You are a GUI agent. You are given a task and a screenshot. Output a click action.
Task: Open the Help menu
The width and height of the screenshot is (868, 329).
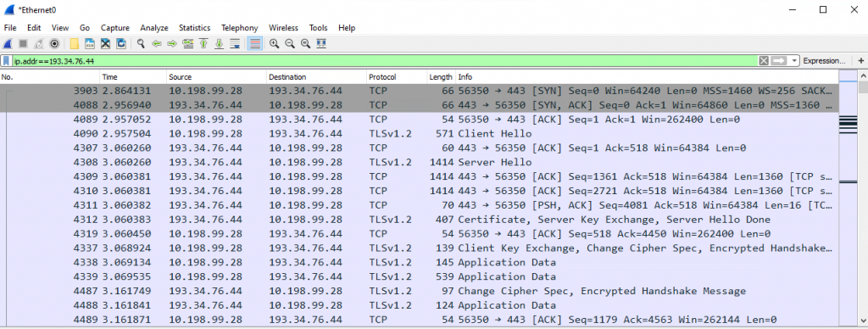pos(347,28)
